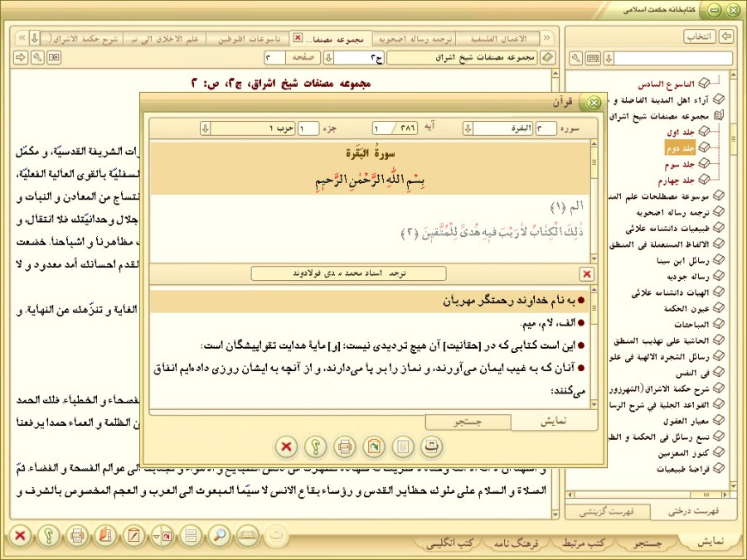Image resolution: width=747 pixels, height=560 pixels.
Task: Click the orange book icon in the bottom toolbar
Action: 105,536
